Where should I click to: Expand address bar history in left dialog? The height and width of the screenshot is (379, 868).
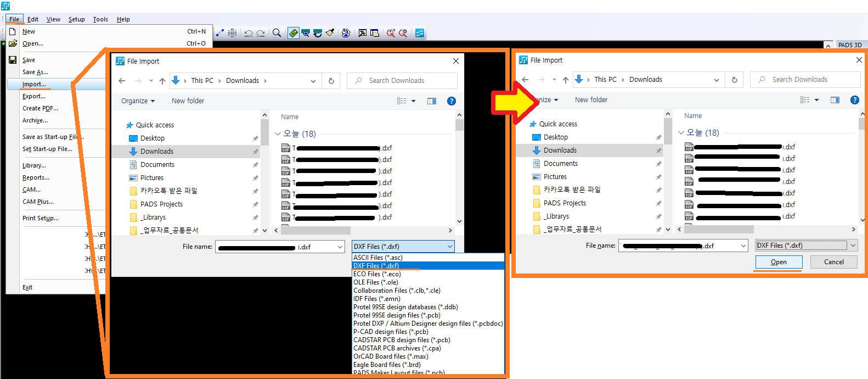coord(313,81)
